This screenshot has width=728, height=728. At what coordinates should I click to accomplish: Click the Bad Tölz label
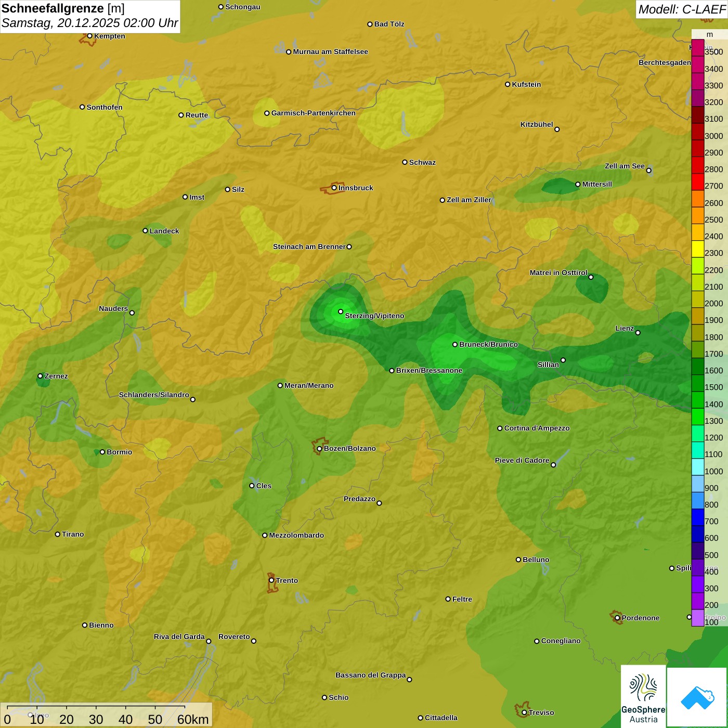pos(389,24)
